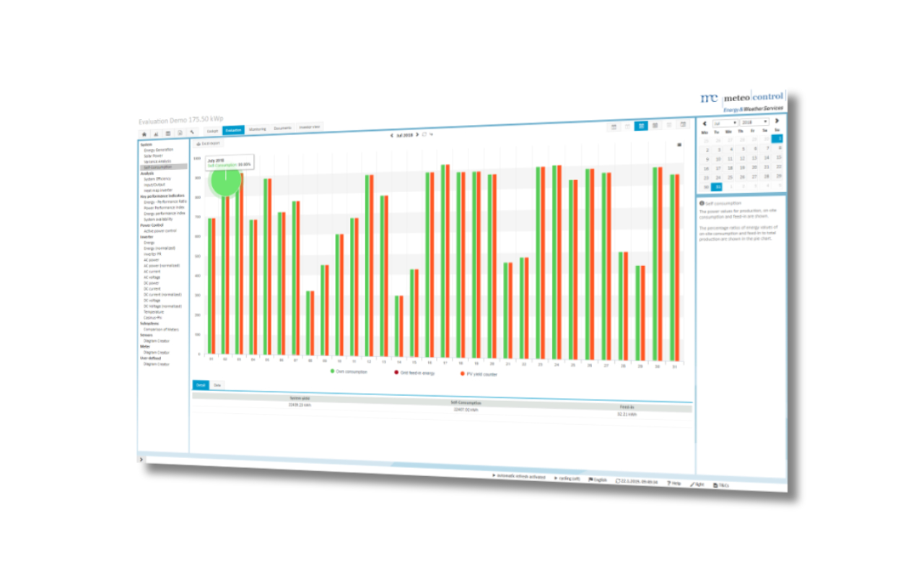This screenshot has width=924, height=578.
Task: Toggle Grid feed-in energy legend series
Action: [x=415, y=373]
